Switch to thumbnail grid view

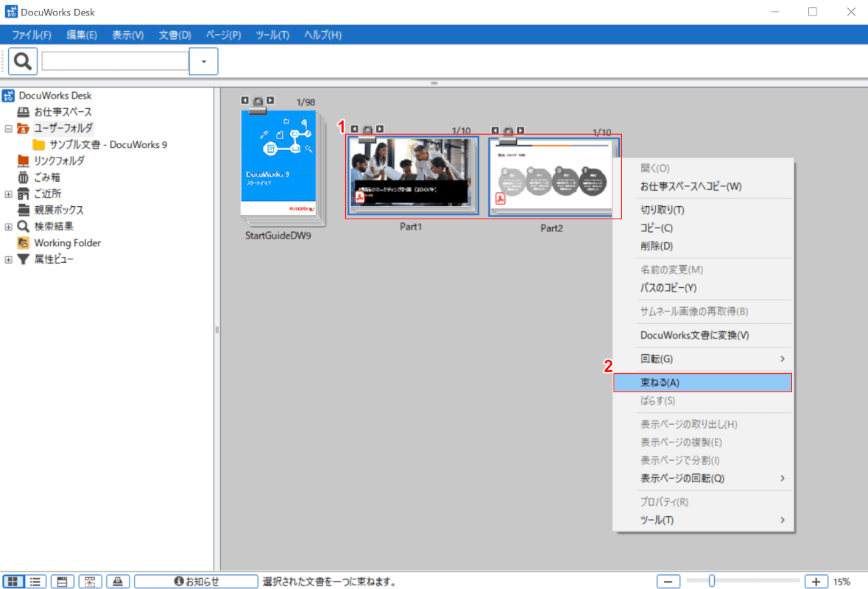[x=13, y=582]
